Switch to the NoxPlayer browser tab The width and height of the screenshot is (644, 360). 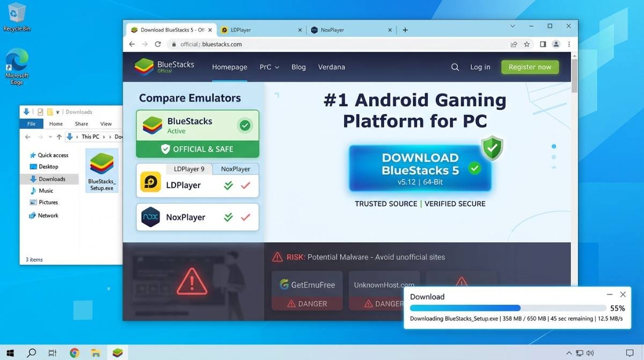point(352,30)
